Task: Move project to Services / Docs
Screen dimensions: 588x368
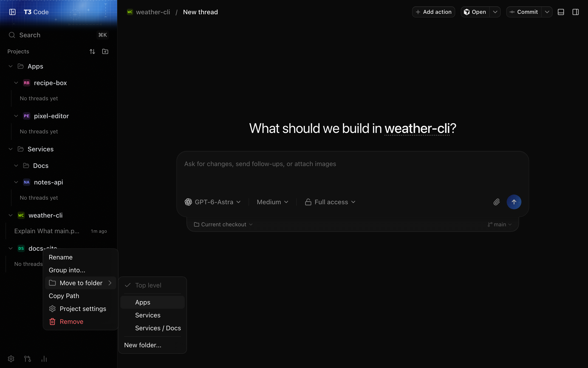Action: click(153, 328)
